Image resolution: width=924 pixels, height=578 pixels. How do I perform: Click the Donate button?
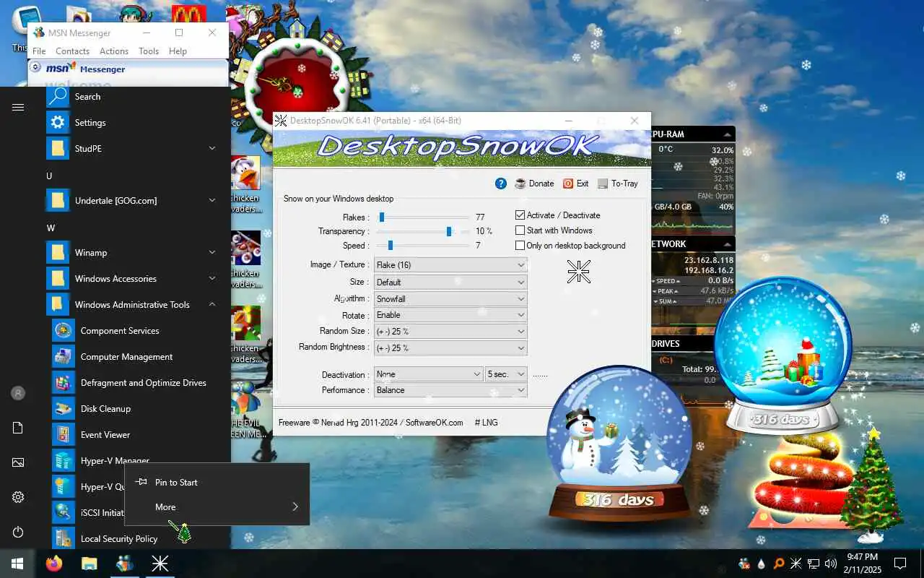(534, 184)
